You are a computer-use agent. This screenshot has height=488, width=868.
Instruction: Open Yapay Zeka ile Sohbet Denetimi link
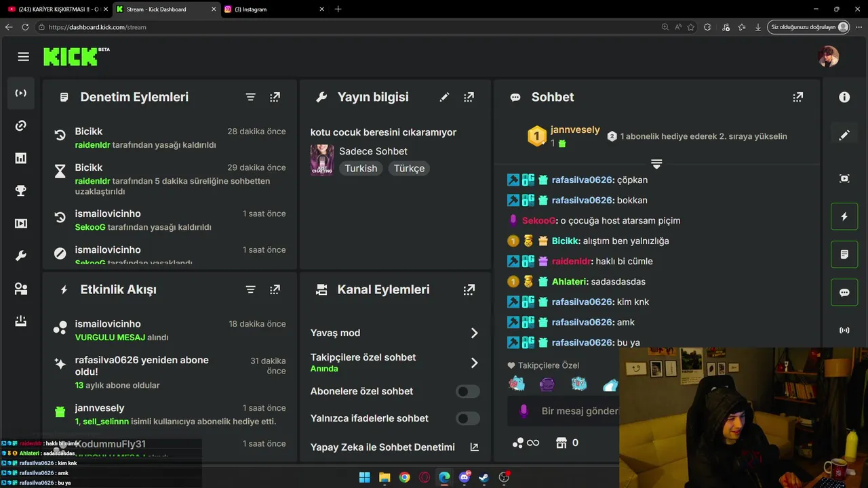(x=395, y=447)
